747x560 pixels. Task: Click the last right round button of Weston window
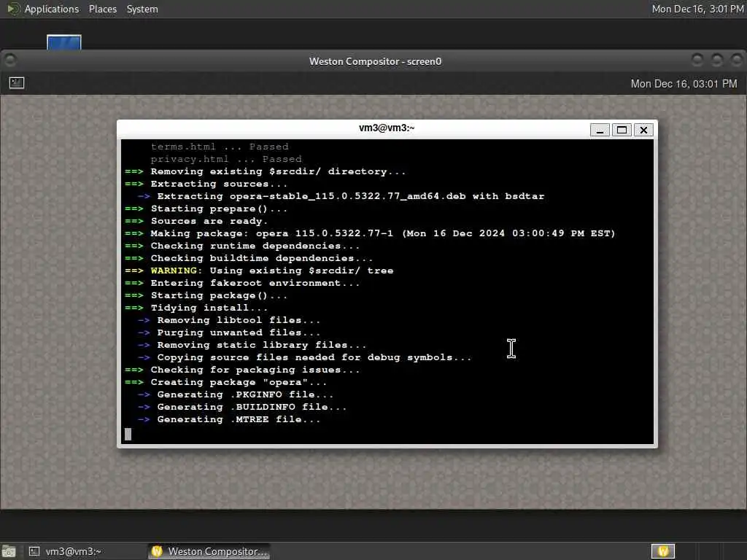pyautogui.click(x=736, y=60)
